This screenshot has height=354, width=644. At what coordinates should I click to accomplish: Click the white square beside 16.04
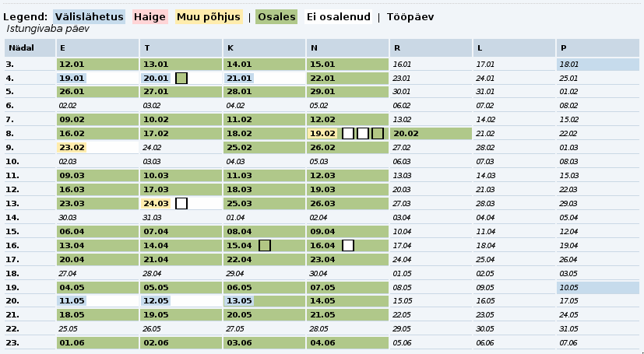(x=348, y=246)
